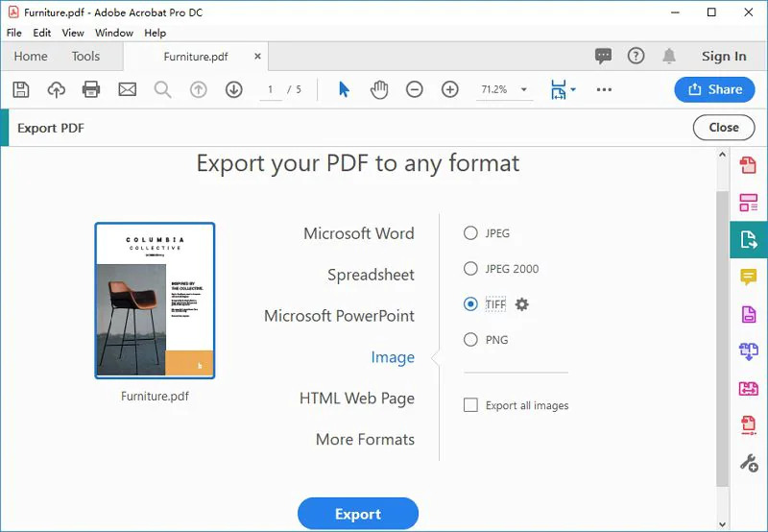Select the Furniture.pdf document tab
Image resolution: width=768 pixels, height=532 pixels.
click(196, 57)
